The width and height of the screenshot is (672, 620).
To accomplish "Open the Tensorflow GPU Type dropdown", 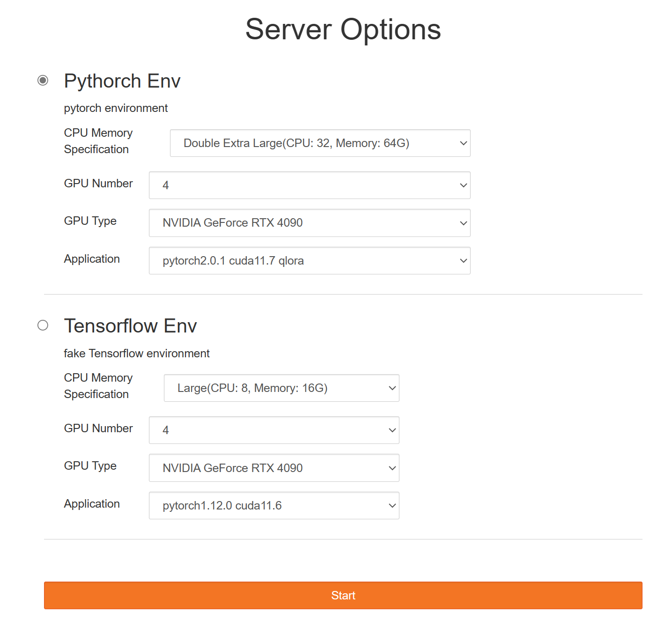I will point(274,468).
